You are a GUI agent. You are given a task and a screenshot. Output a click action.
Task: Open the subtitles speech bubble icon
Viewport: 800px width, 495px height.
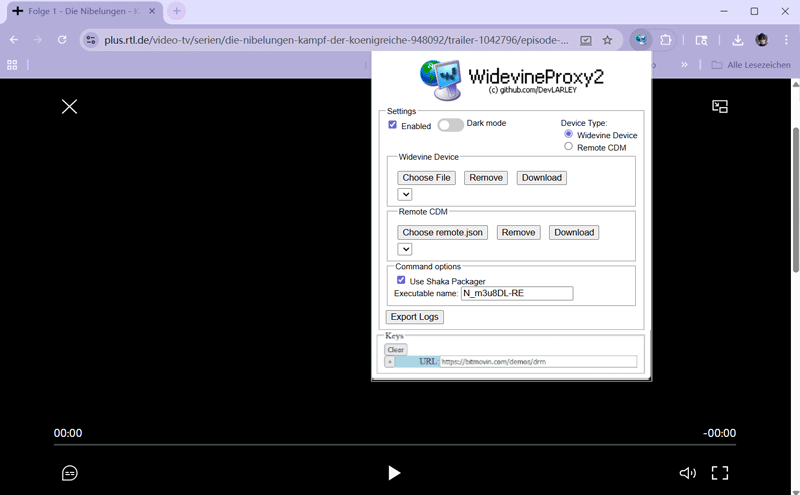click(x=70, y=473)
